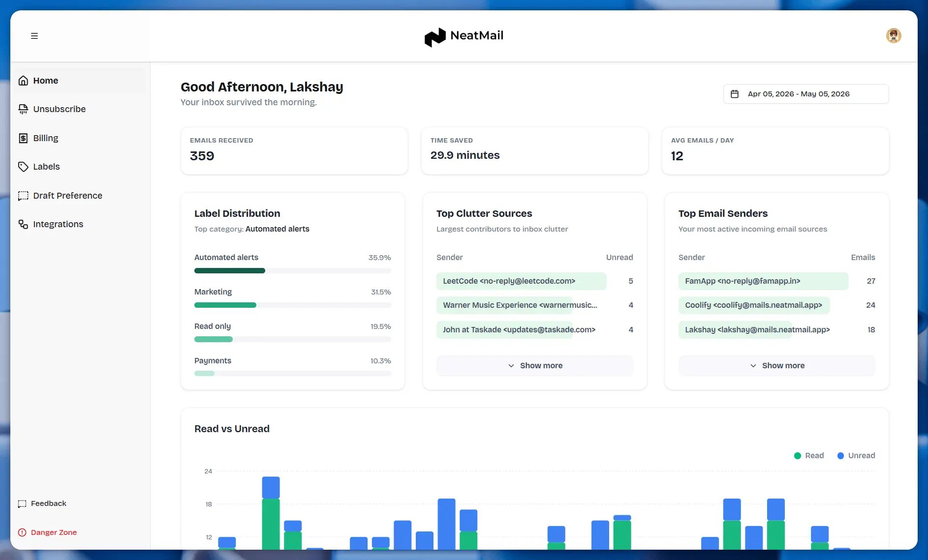
Task: Click the Avg Emails / Day card
Action: 775,150
